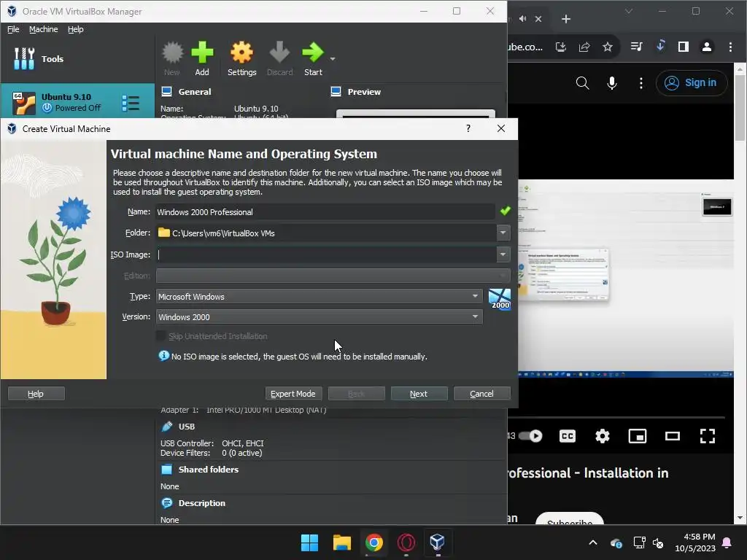Open the browser media control icon
The height and width of the screenshot is (560, 747).
[636, 47]
